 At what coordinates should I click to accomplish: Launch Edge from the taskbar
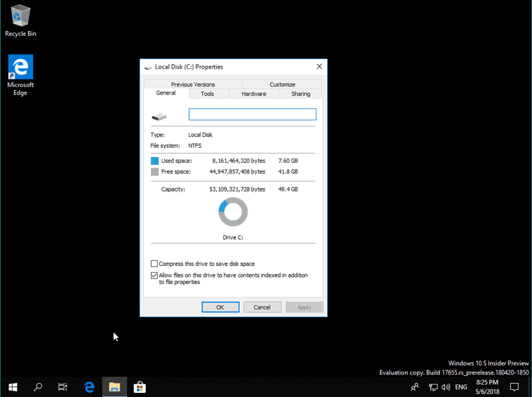pos(89,387)
